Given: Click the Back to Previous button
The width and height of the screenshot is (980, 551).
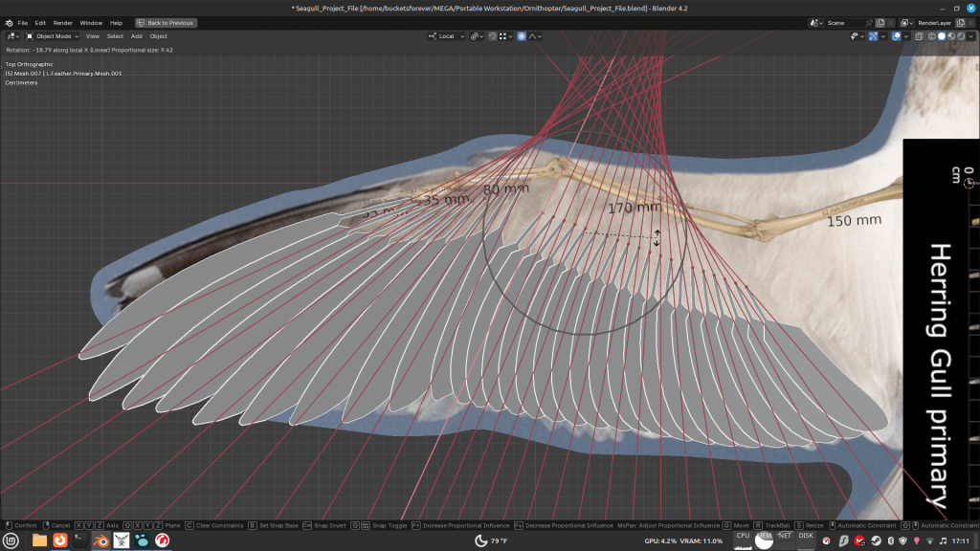Looking at the screenshot, I should (x=166, y=22).
